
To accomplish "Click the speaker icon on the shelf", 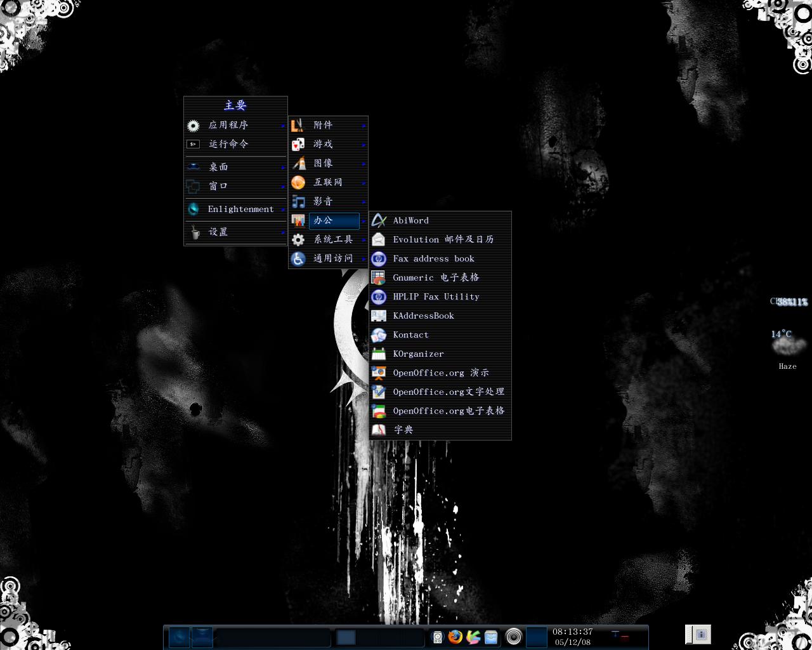I will (x=437, y=637).
